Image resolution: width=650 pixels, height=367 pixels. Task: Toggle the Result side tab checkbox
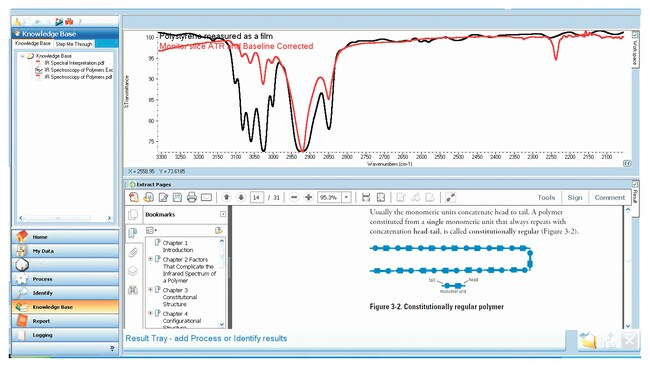tap(635, 184)
